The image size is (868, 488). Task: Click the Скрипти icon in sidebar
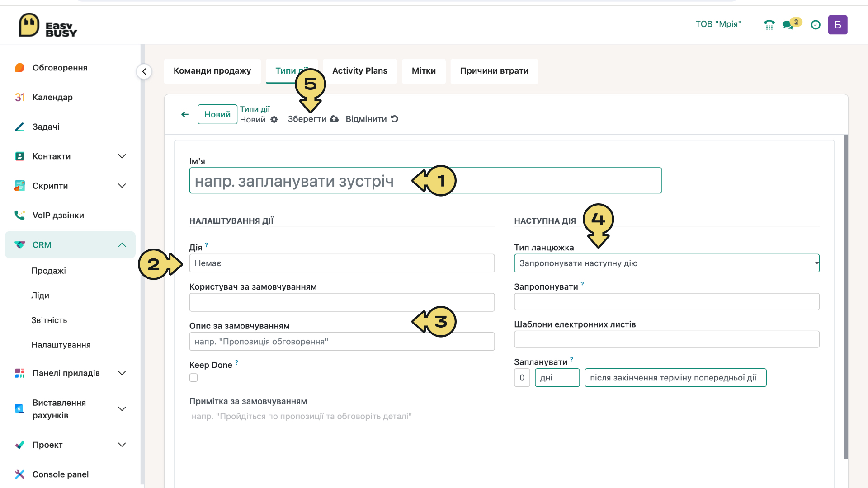(20, 186)
